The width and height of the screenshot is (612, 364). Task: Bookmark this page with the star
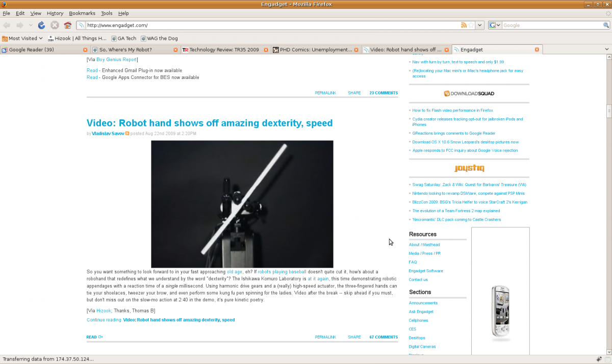tap(471, 25)
